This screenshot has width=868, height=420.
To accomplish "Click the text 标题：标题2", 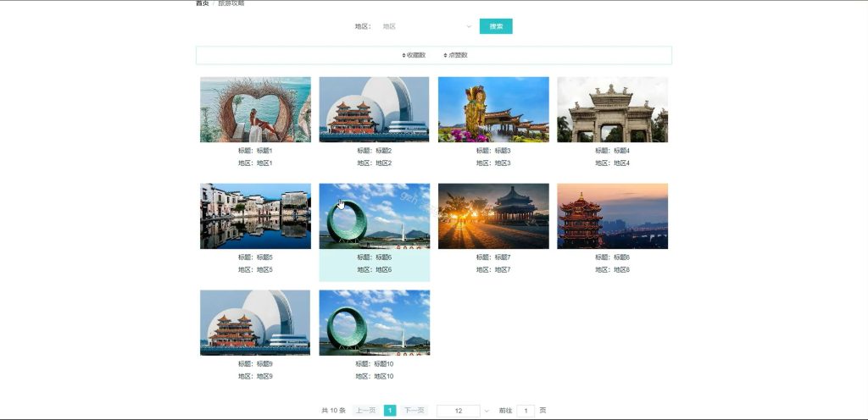I will pos(374,151).
